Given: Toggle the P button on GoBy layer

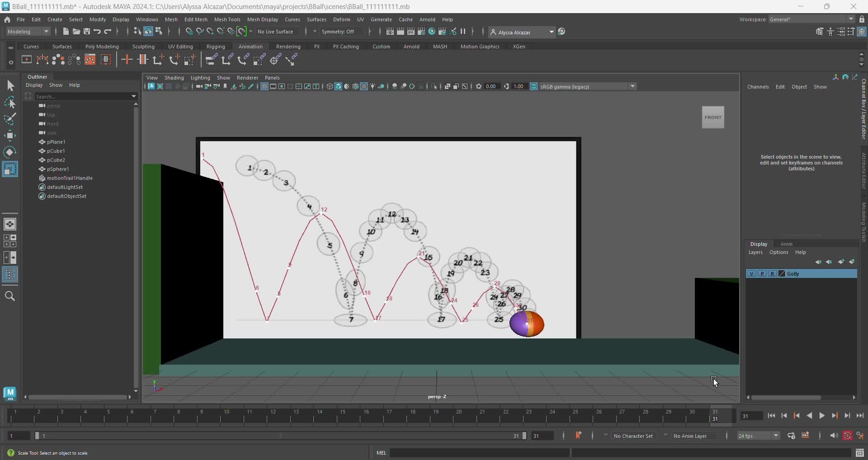Looking at the screenshot, I should coord(762,274).
